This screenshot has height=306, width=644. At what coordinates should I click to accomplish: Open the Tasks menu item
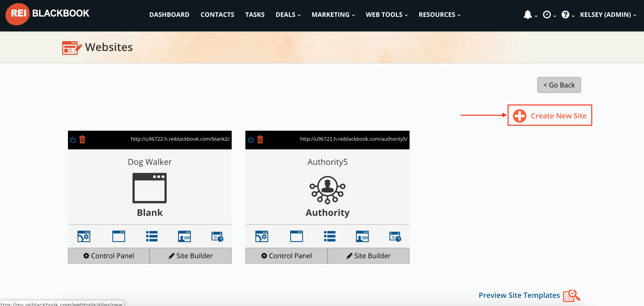pyautogui.click(x=255, y=15)
